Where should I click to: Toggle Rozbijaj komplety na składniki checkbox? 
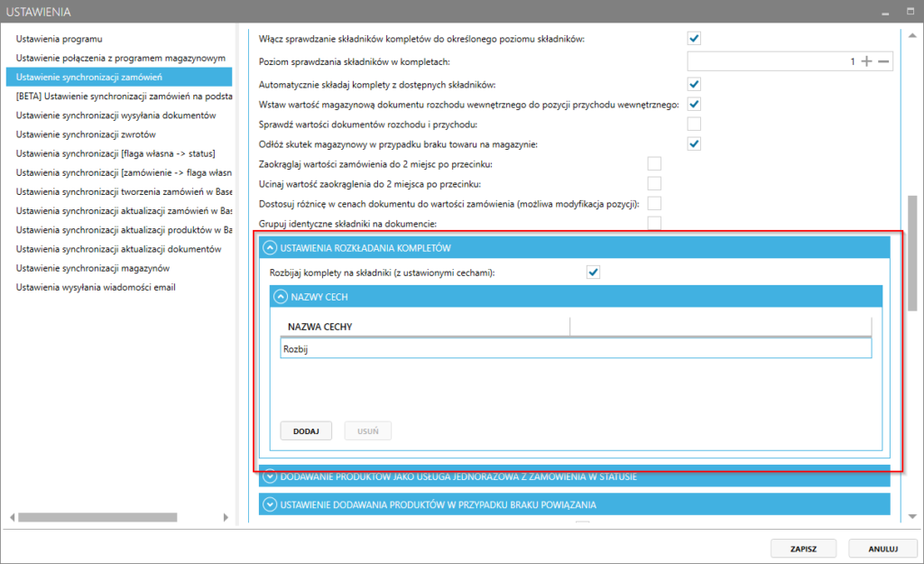[x=593, y=273]
